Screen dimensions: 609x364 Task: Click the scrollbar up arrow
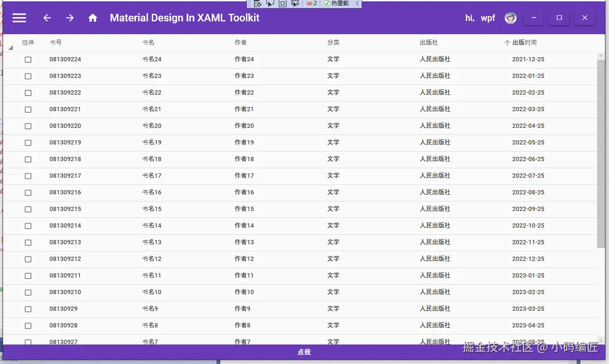[601, 56]
